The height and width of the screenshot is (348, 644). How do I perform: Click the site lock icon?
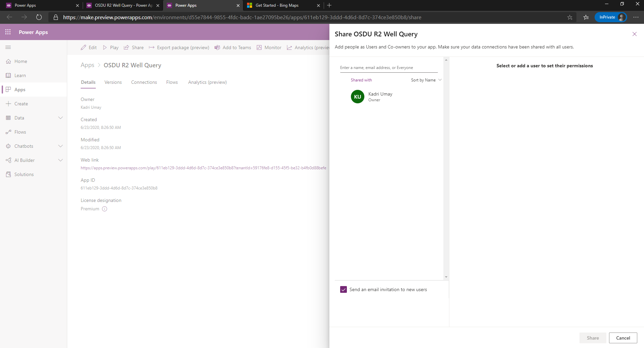pyautogui.click(x=56, y=17)
